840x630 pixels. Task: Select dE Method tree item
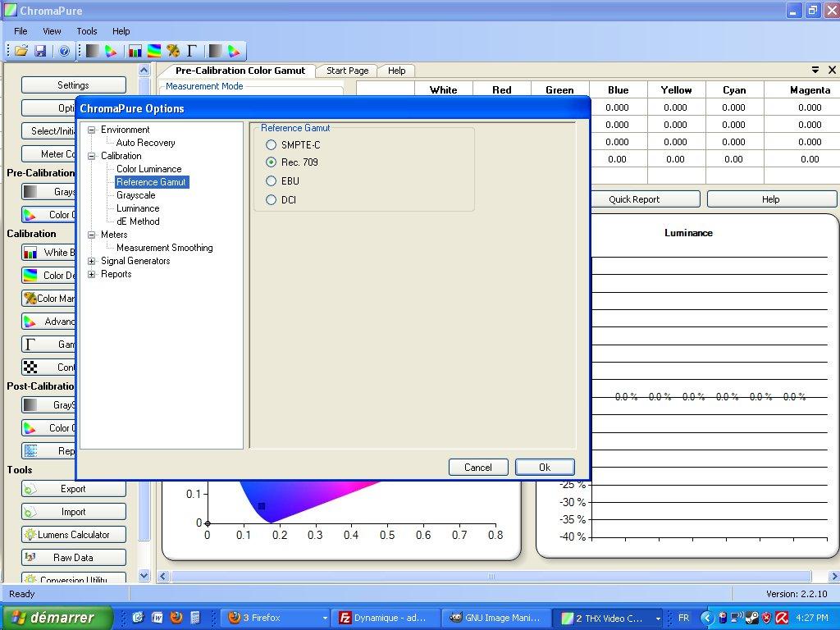(138, 221)
